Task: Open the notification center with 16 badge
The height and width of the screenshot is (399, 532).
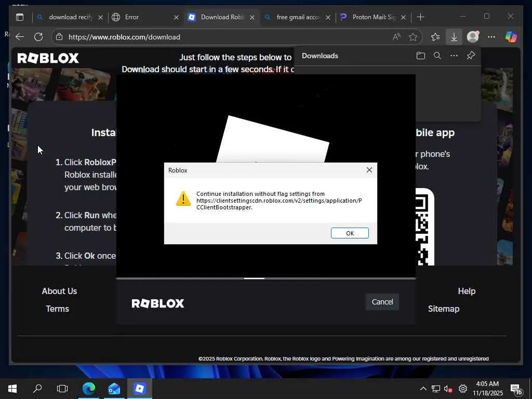Action: [516, 389]
